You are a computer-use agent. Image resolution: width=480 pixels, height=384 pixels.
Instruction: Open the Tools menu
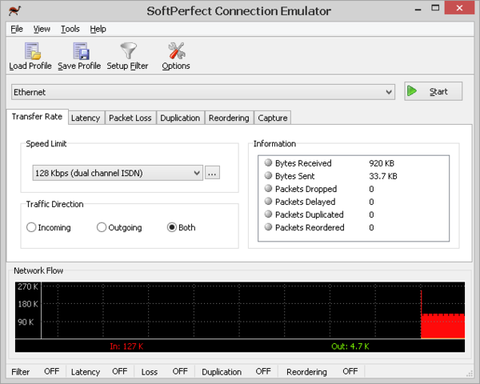point(70,29)
